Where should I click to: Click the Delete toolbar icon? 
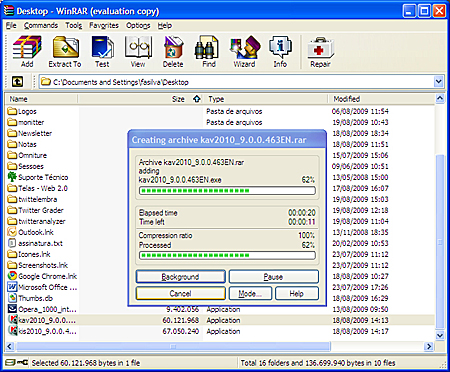click(173, 47)
